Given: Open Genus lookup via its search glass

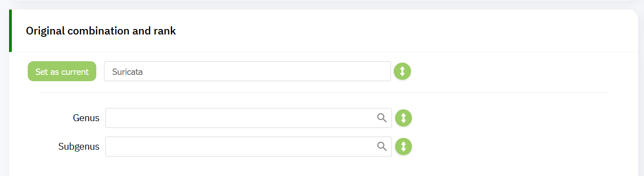Looking at the screenshot, I should (x=382, y=118).
